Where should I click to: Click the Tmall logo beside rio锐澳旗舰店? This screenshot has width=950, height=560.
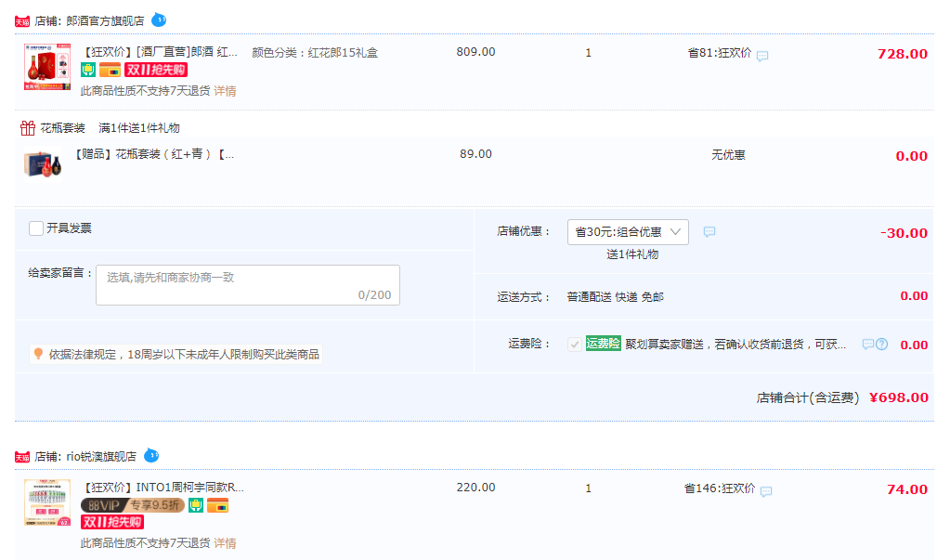coord(22,457)
